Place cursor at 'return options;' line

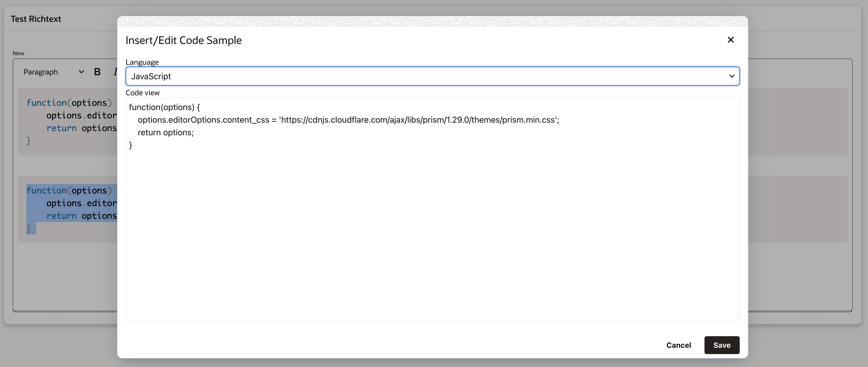(165, 133)
